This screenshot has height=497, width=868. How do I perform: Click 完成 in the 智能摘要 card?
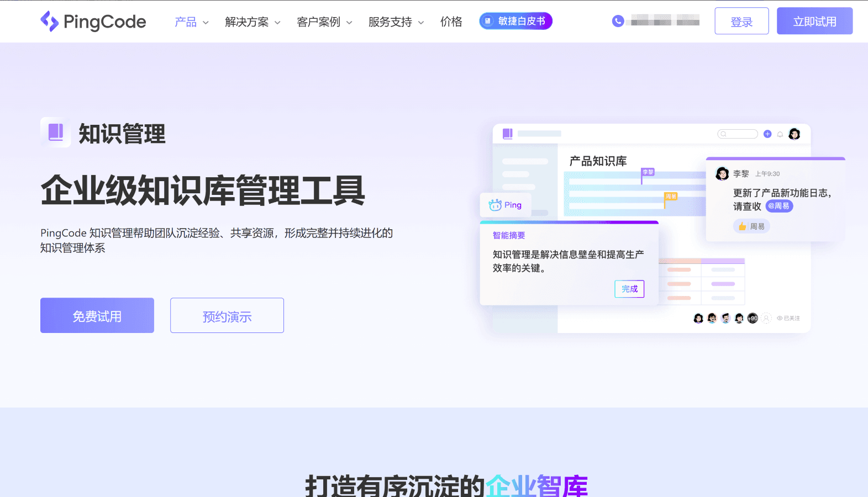click(629, 289)
